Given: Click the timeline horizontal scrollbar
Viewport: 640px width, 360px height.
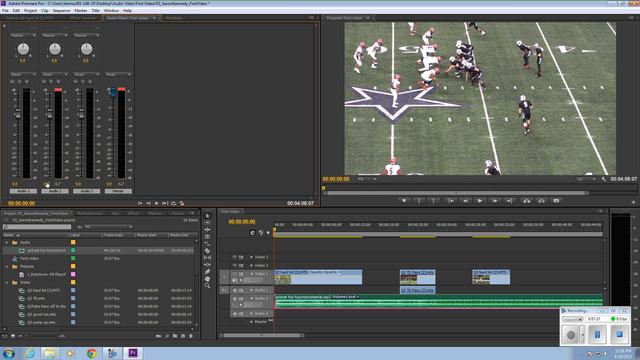Looking at the screenshot, I should tap(262, 336).
